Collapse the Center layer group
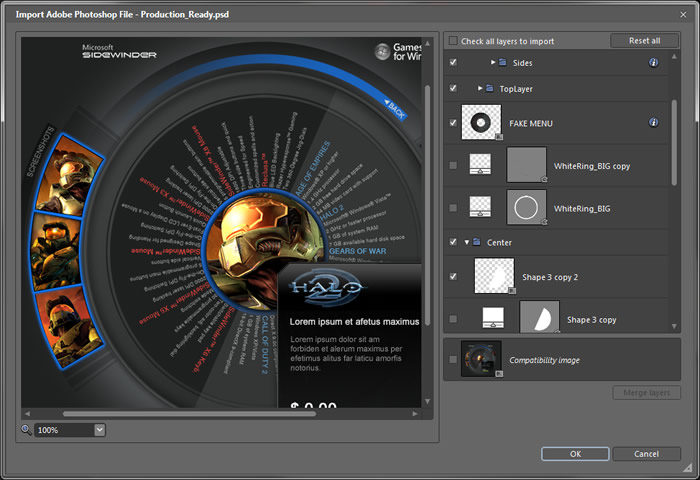 click(x=466, y=241)
